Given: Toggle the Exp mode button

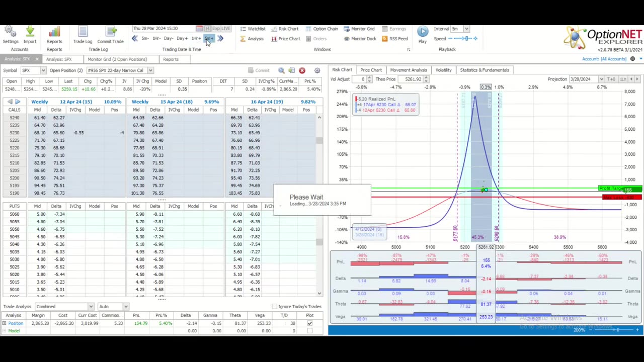Looking at the screenshot, I should tap(216, 29).
